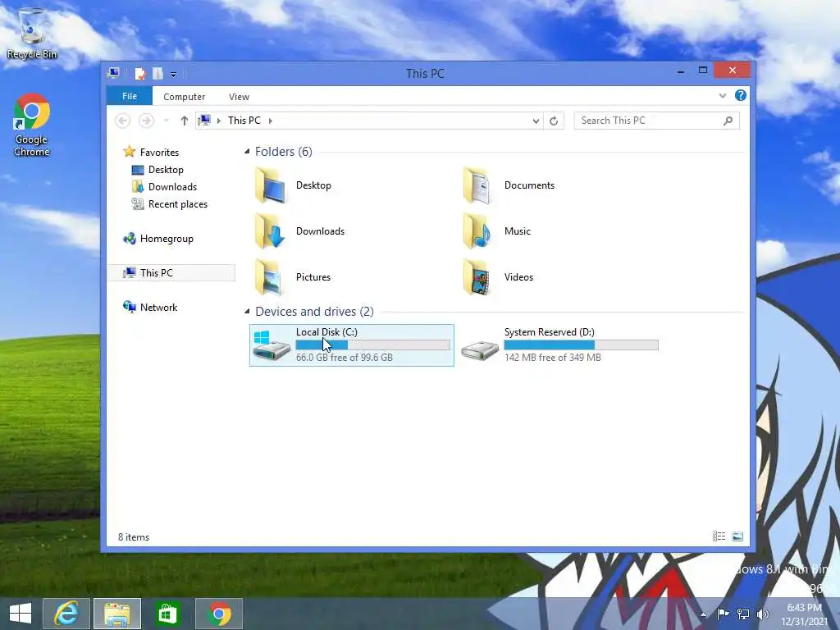Screen dimensions: 840x630
Task: Click the Forward navigation arrow
Action: [x=146, y=121]
